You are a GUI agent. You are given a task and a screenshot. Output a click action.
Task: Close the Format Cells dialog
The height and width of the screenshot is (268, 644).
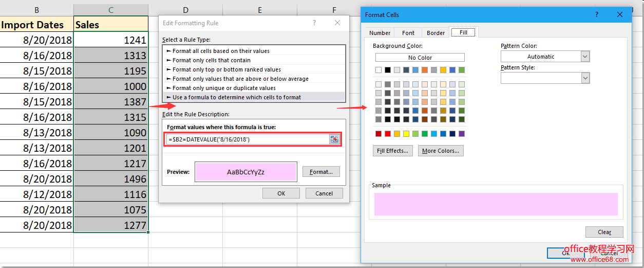(x=620, y=15)
